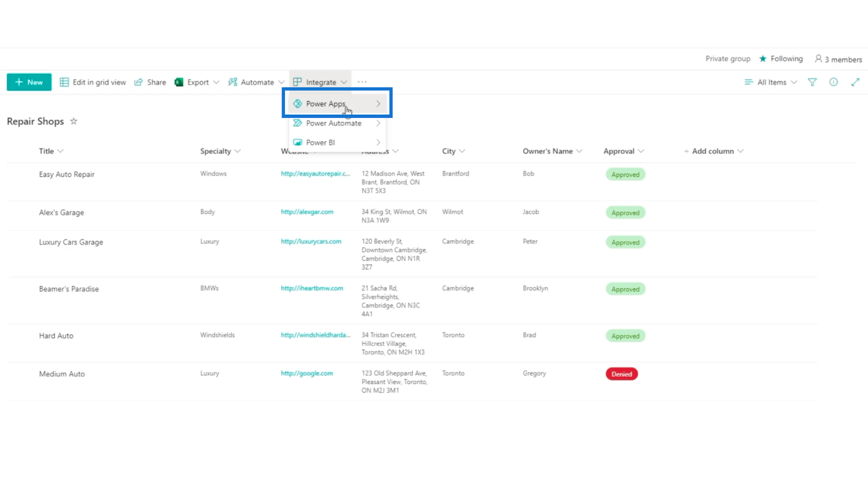
Task: Open the filter pane icon
Action: click(x=812, y=82)
